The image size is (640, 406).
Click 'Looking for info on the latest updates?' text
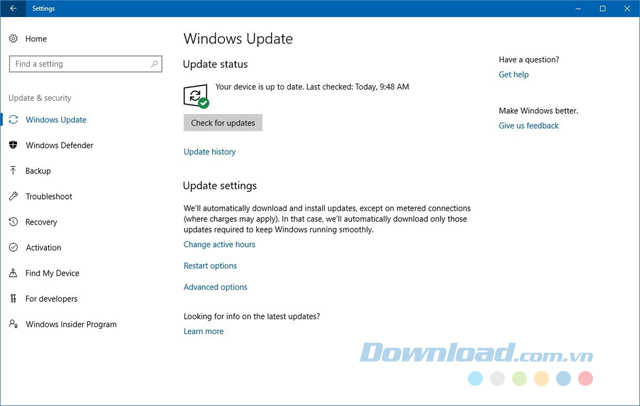point(251,316)
